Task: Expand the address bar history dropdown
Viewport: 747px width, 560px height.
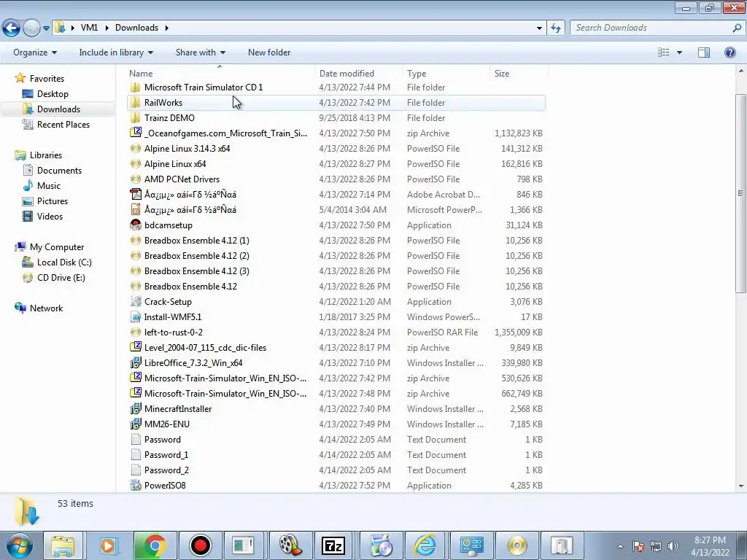Action: click(539, 28)
